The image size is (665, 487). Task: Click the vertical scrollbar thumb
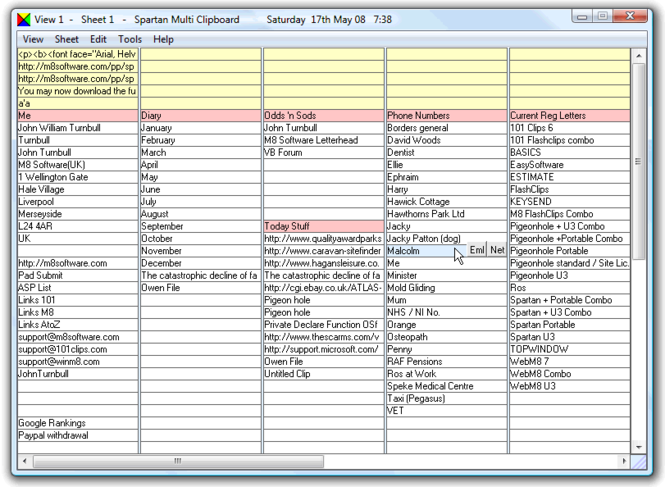(638, 161)
